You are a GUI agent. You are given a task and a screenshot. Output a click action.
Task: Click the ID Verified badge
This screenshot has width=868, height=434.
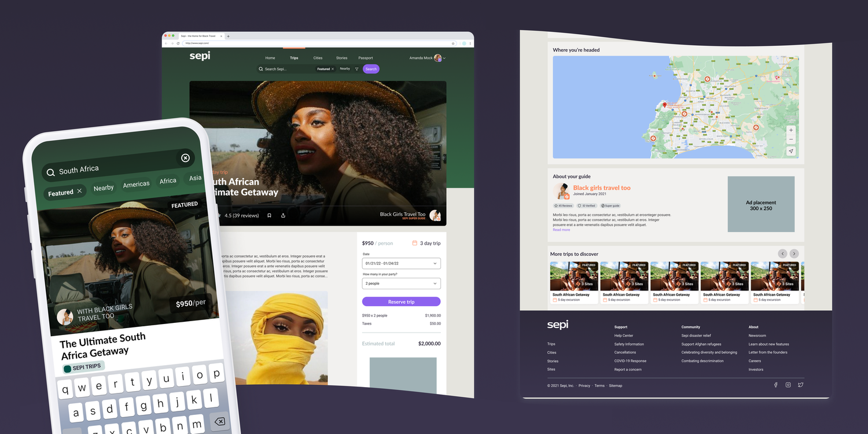(x=587, y=205)
